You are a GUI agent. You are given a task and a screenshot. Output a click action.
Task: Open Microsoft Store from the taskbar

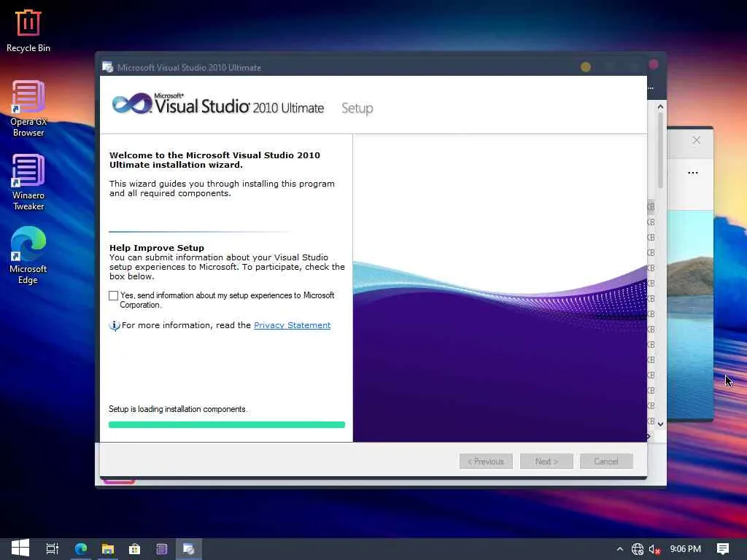coord(135,549)
